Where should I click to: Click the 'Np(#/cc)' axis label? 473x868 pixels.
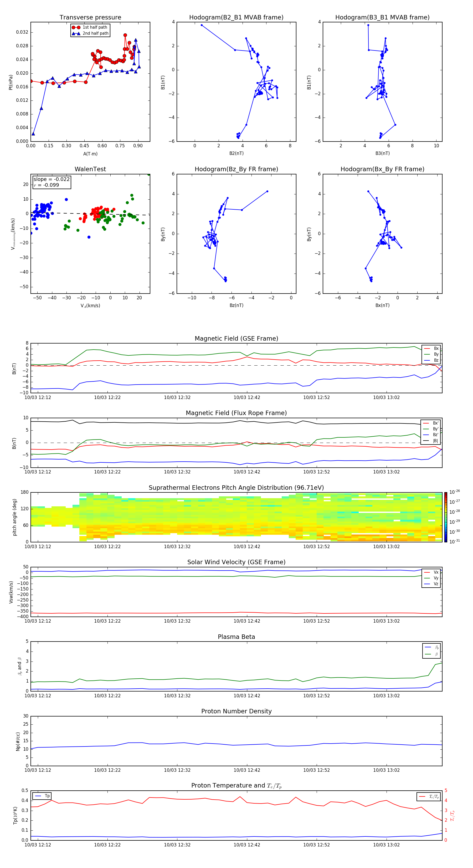click(x=18, y=741)
